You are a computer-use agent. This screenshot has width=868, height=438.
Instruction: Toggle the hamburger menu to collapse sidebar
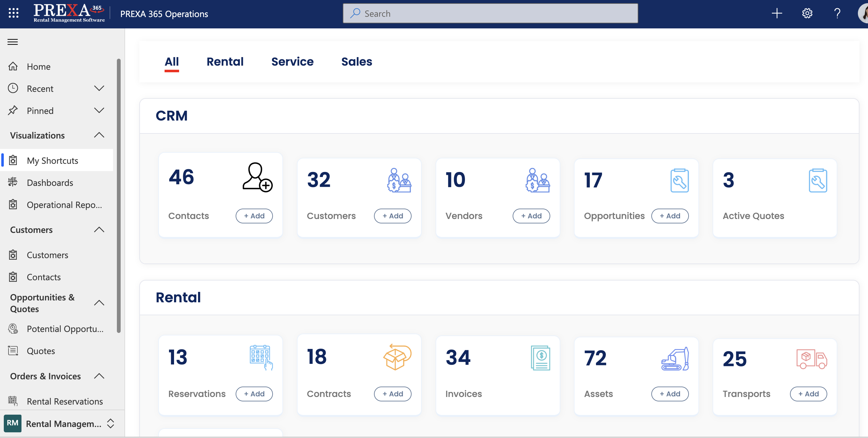(x=12, y=41)
